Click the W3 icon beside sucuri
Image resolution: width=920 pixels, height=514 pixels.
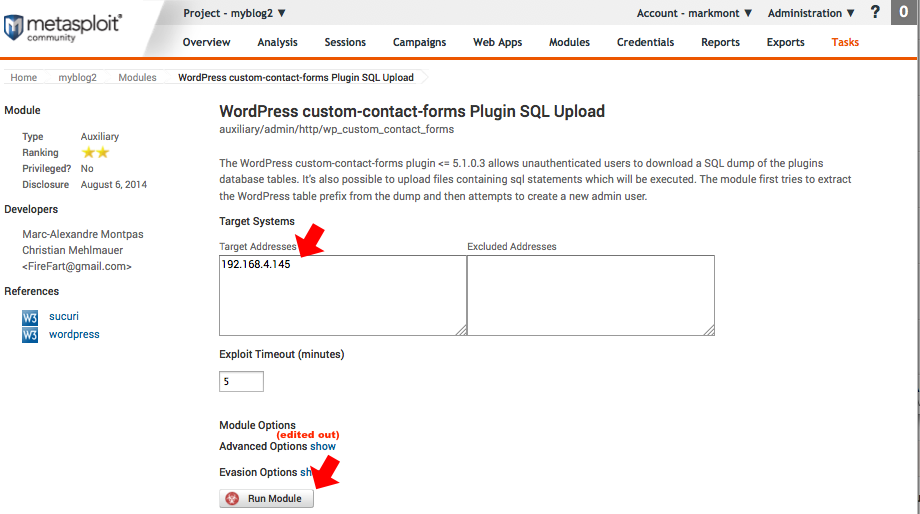pos(29,317)
